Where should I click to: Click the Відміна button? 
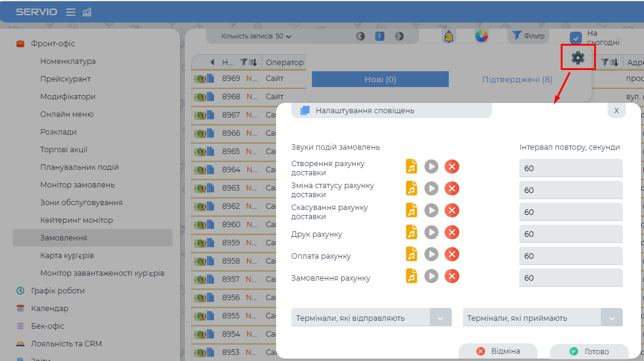click(x=497, y=351)
